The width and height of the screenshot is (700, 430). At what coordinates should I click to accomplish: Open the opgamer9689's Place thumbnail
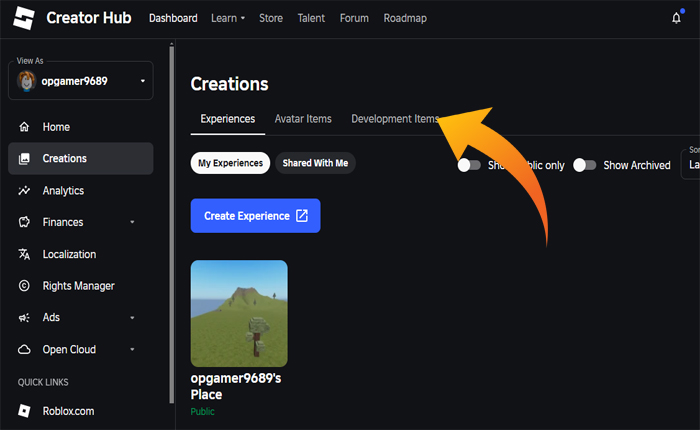239,313
